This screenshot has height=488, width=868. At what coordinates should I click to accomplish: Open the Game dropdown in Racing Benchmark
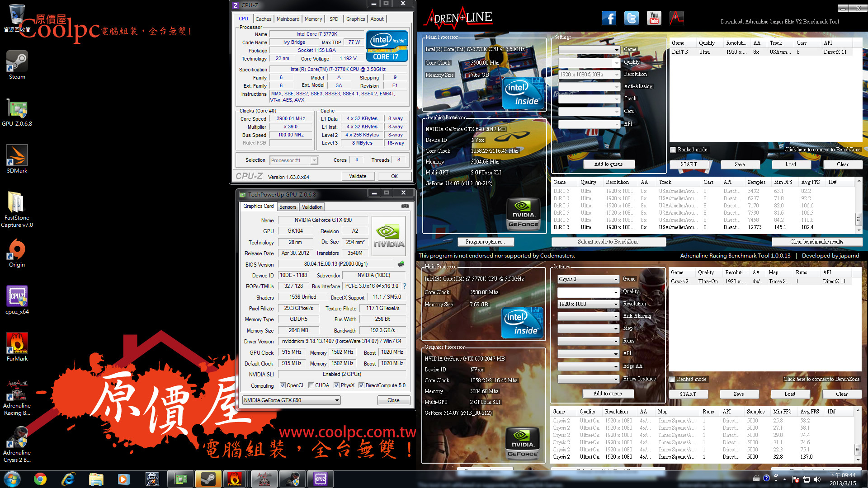(589, 50)
